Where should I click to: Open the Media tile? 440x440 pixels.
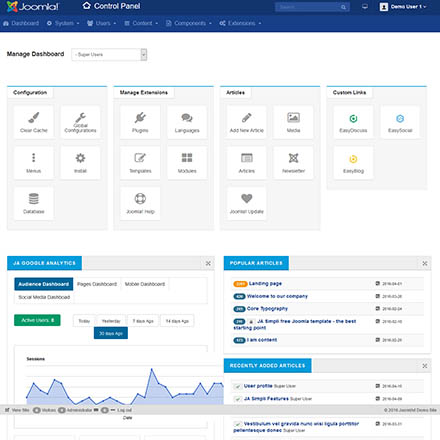(293, 122)
